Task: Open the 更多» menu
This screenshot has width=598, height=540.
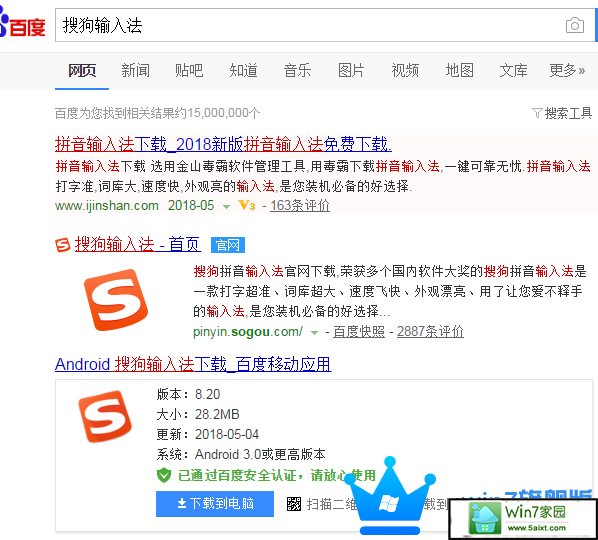Action: pos(567,71)
